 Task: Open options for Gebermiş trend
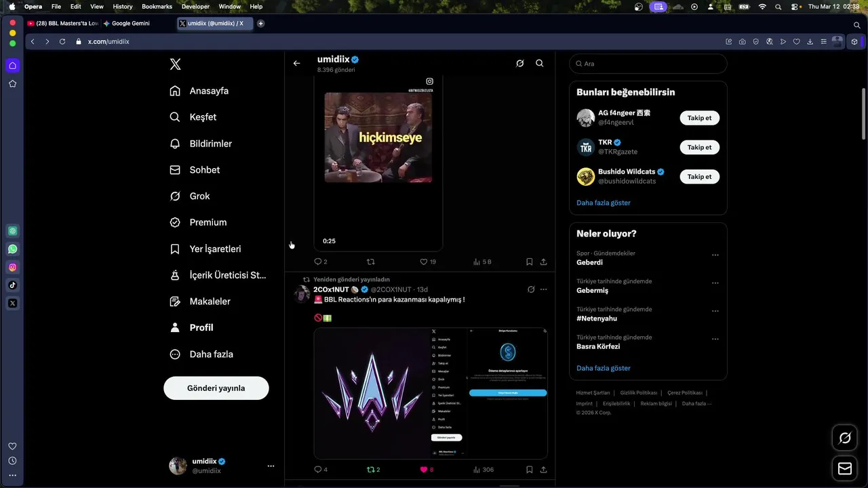715,283
